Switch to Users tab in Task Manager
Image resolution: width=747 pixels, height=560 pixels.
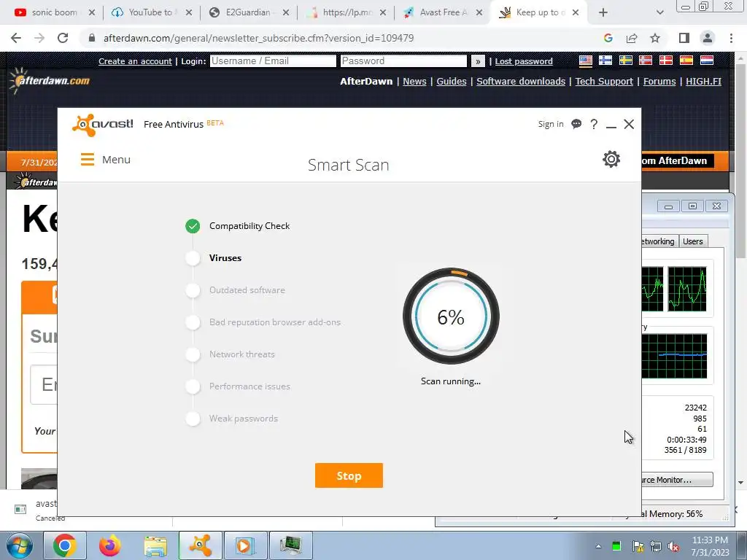coord(693,241)
